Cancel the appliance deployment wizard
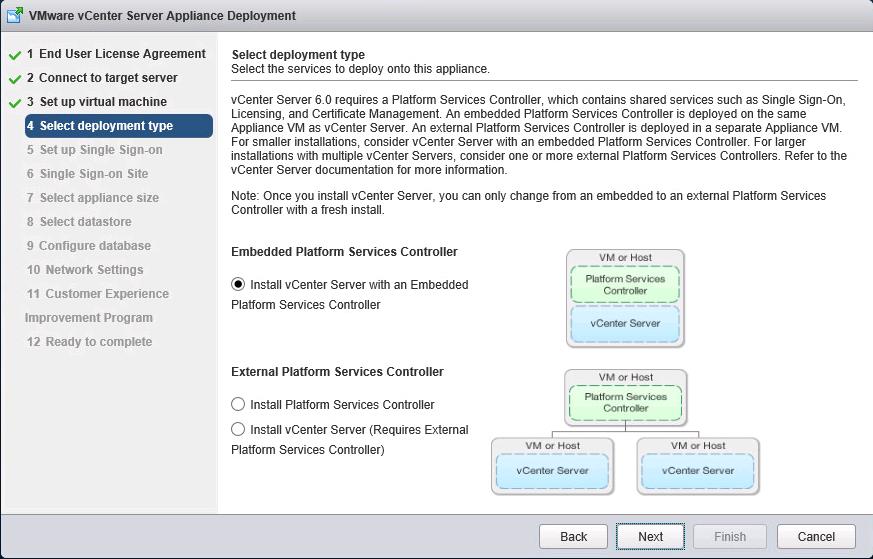873x559 pixels. point(815,536)
